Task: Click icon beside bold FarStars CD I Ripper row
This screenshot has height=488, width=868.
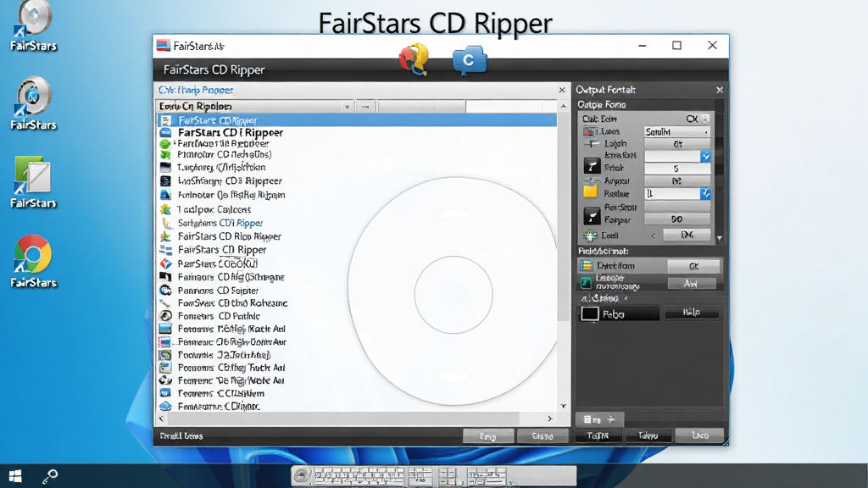Action: point(165,133)
